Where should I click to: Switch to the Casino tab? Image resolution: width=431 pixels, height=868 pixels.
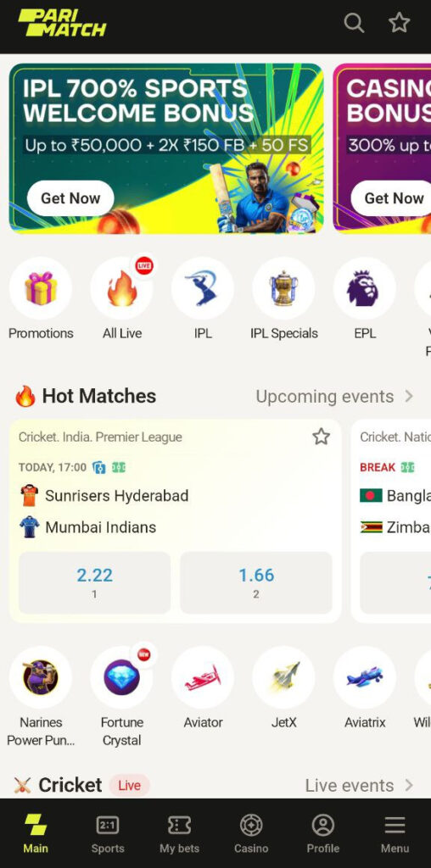[x=251, y=834]
